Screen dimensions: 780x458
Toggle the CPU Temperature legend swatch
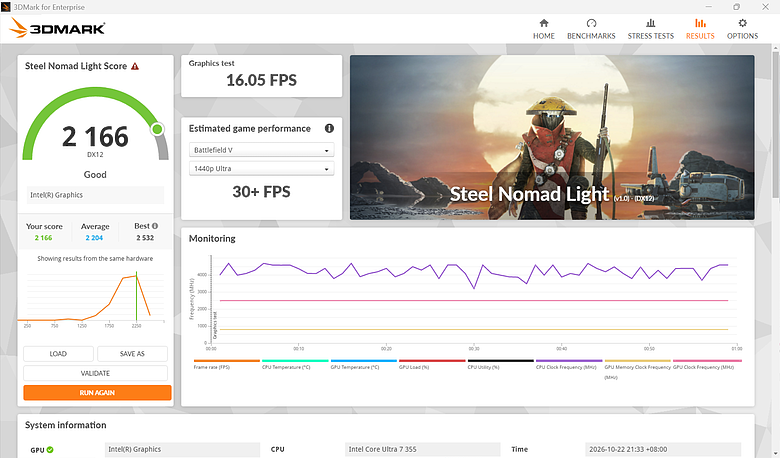[295, 361]
